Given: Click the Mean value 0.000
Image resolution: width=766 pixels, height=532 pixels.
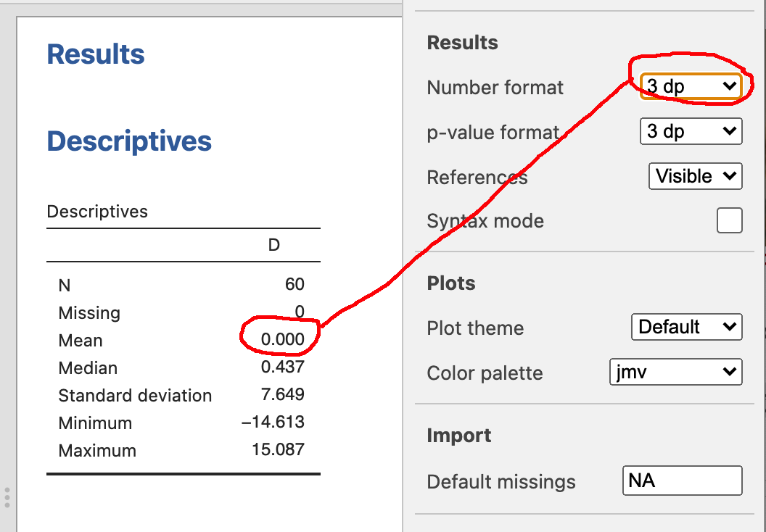Looking at the screenshot, I should pyautogui.click(x=282, y=340).
